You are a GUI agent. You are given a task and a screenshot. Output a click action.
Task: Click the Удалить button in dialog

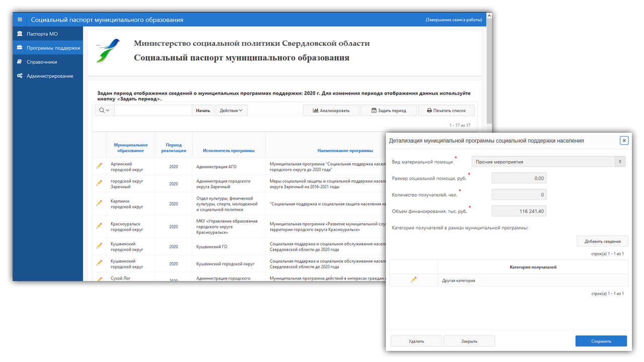(x=417, y=341)
